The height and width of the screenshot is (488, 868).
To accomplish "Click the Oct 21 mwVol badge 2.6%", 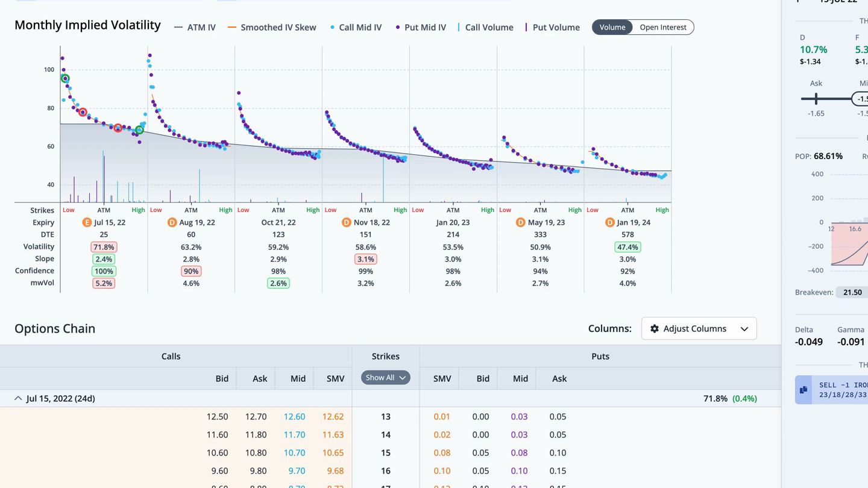I will pyautogui.click(x=278, y=283).
